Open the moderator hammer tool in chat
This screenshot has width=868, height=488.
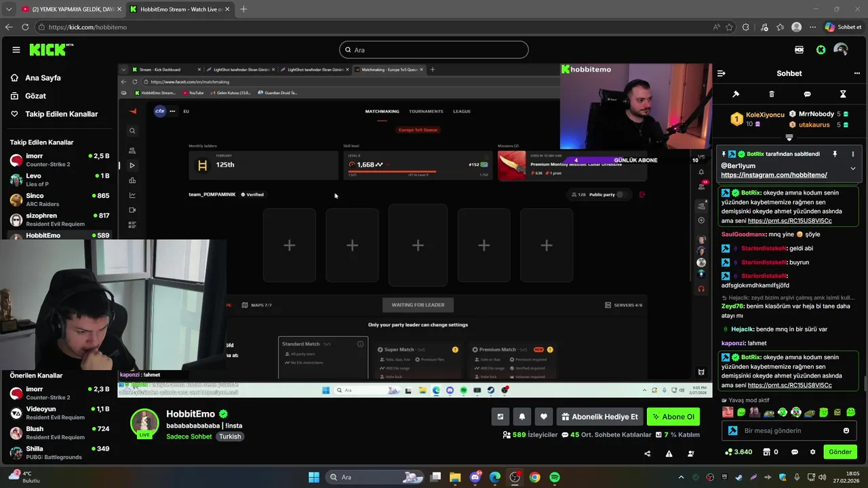point(736,94)
